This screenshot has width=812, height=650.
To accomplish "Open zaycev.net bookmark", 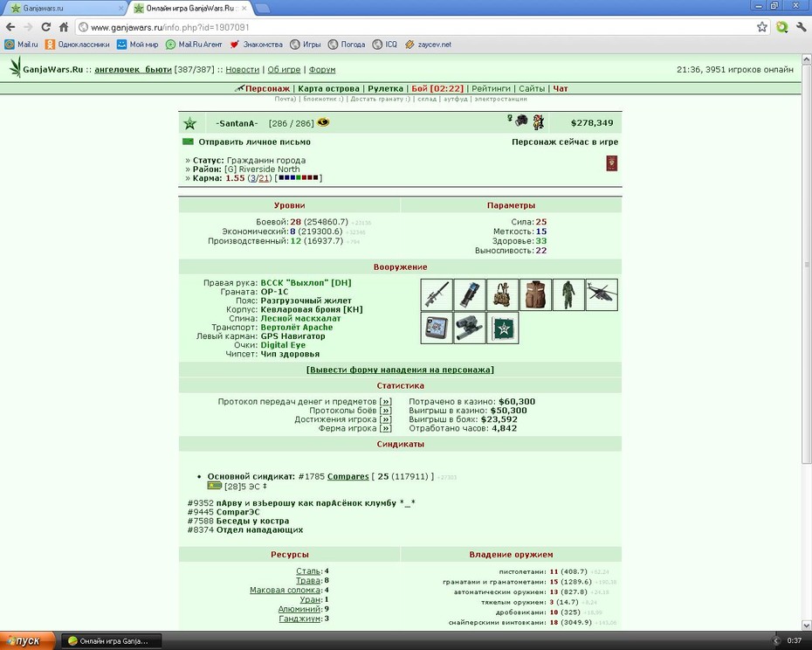I will [429, 45].
